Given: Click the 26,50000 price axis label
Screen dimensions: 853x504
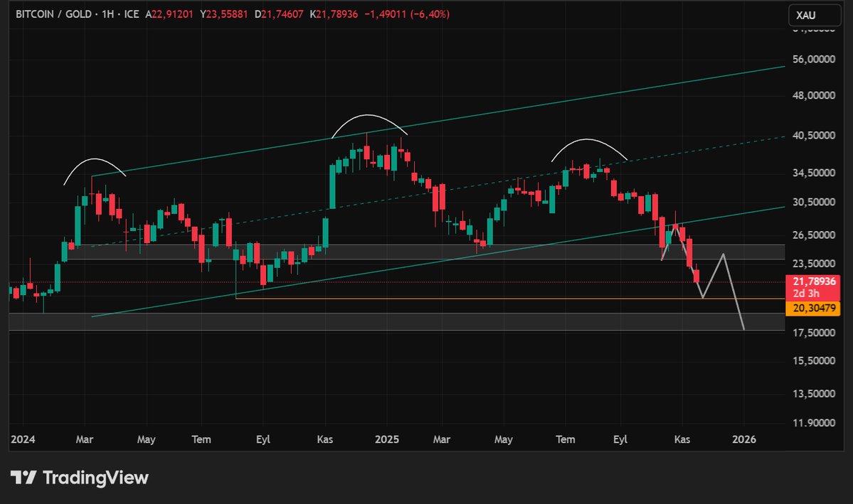Looking at the screenshot, I should [x=813, y=235].
